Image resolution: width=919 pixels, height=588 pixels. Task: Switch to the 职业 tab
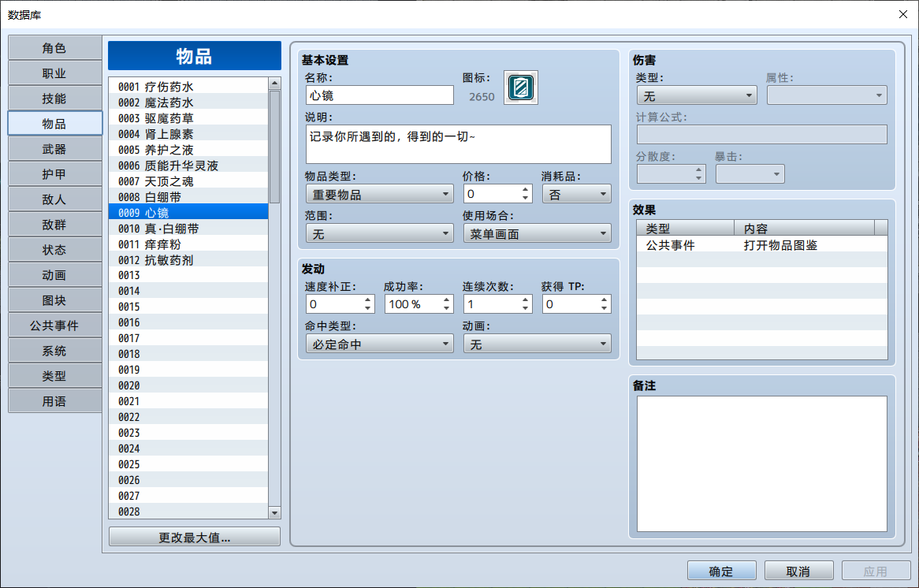[54, 73]
